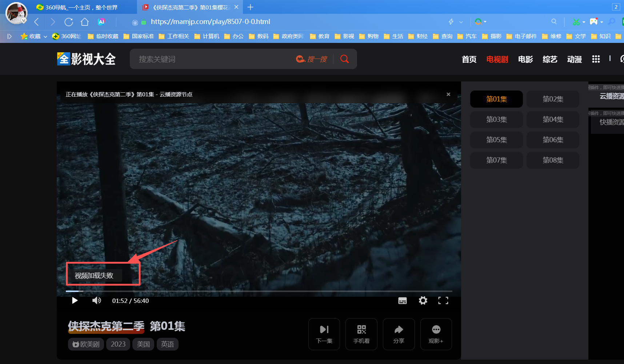Screen dimensions: 624x364
Task: Open the AI assistant icon in toolbar
Action: [x=101, y=22]
